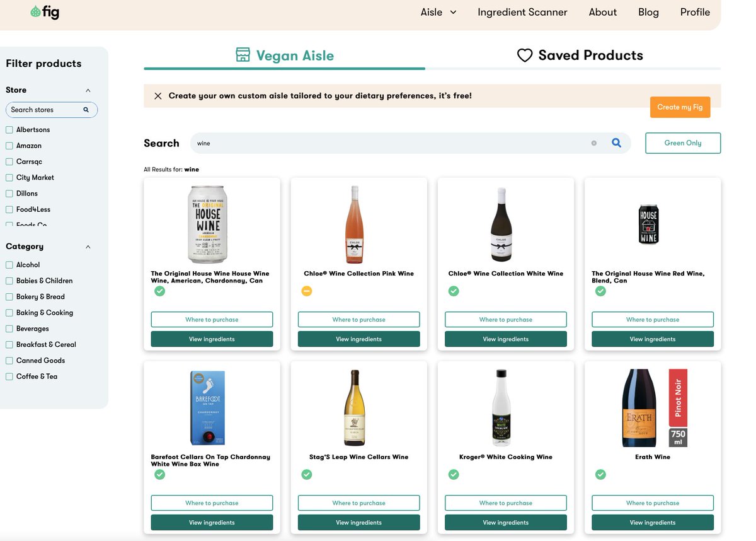Click the Create my Fig button
The width and height of the screenshot is (756, 541).
click(680, 107)
